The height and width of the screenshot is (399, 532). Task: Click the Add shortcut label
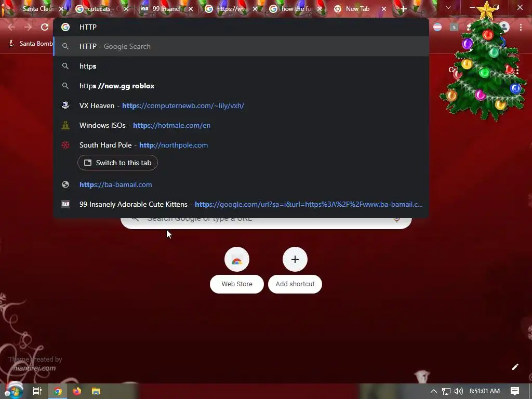pyautogui.click(x=295, y=284)
